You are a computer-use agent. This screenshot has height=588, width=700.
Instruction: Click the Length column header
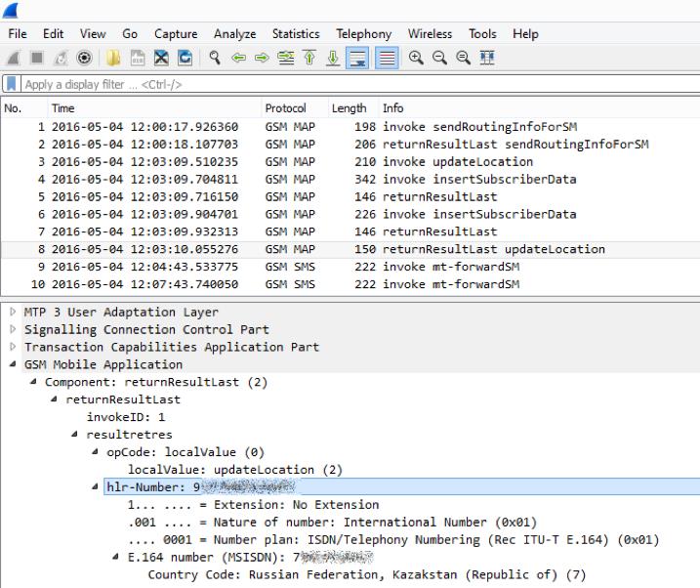click(349, 108)
